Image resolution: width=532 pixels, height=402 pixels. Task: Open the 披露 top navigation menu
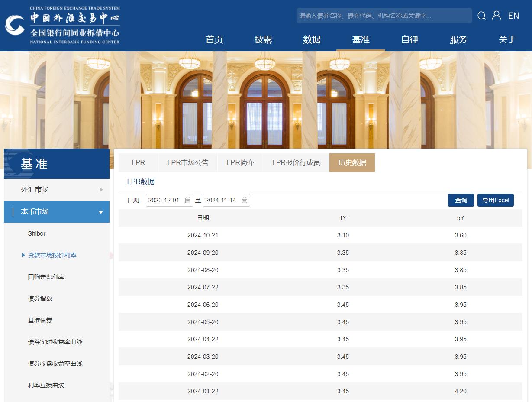click(x=263, y=40)
